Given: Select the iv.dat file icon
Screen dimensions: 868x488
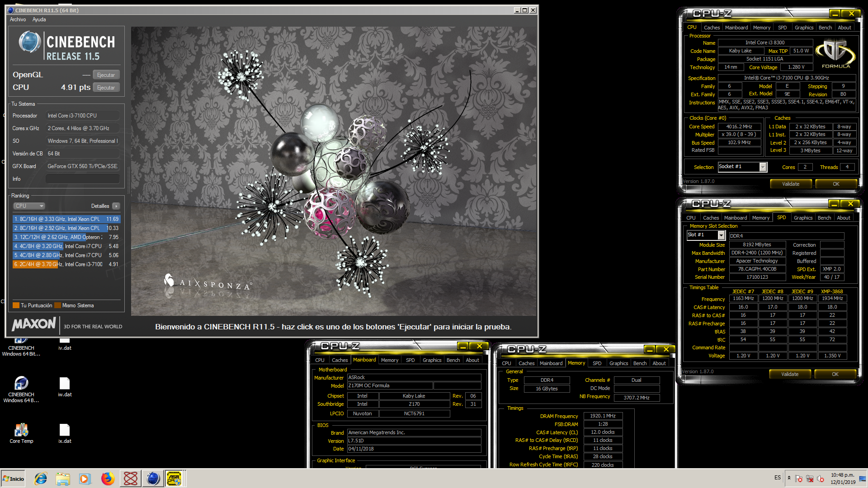Looking at the screenshot, I should click(65, 344).
